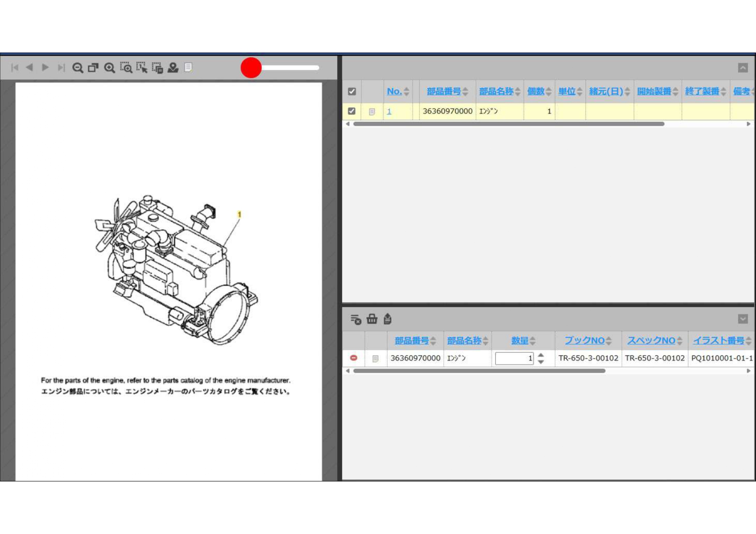Image resolution: width=756 pixels, height=534 pixels.
Task: Click the zoom in magnifier icon
Action: pos(109,68)
